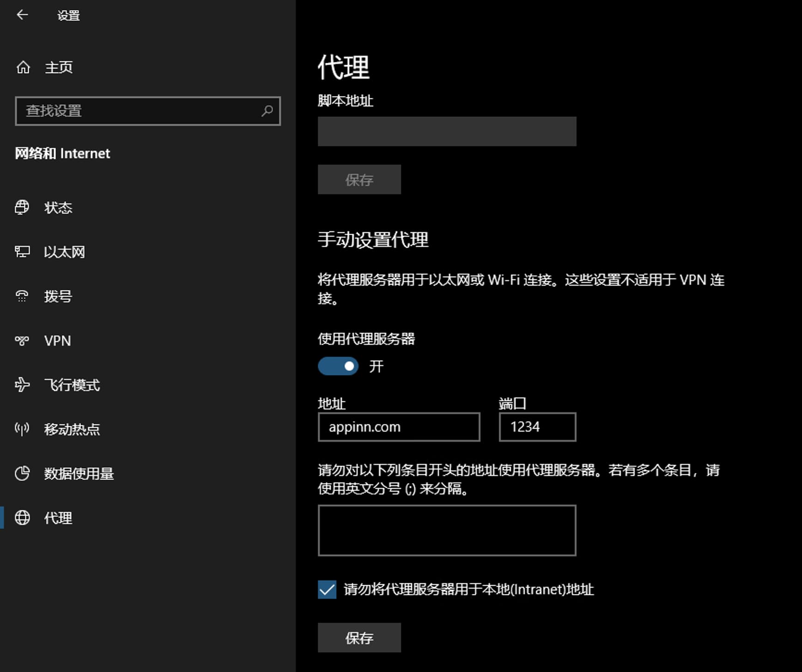The width and height of the screenshot is (802, 672).
Task: Click the back arrow icon
Action: [22, 15]
